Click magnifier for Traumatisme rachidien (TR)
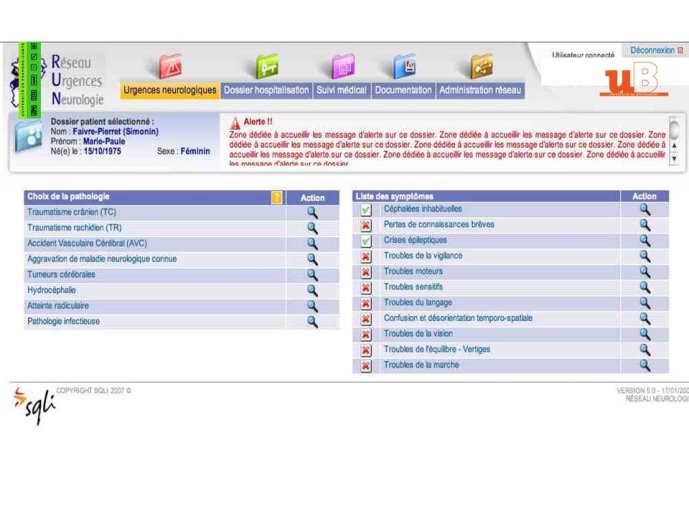 pos(312,228)
